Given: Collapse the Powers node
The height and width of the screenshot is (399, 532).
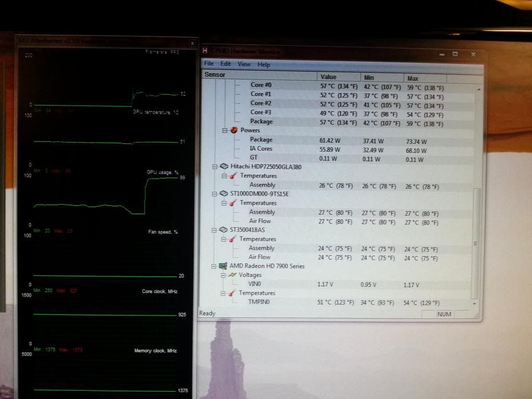Looking at the screenshot, I should click(224, 130).
